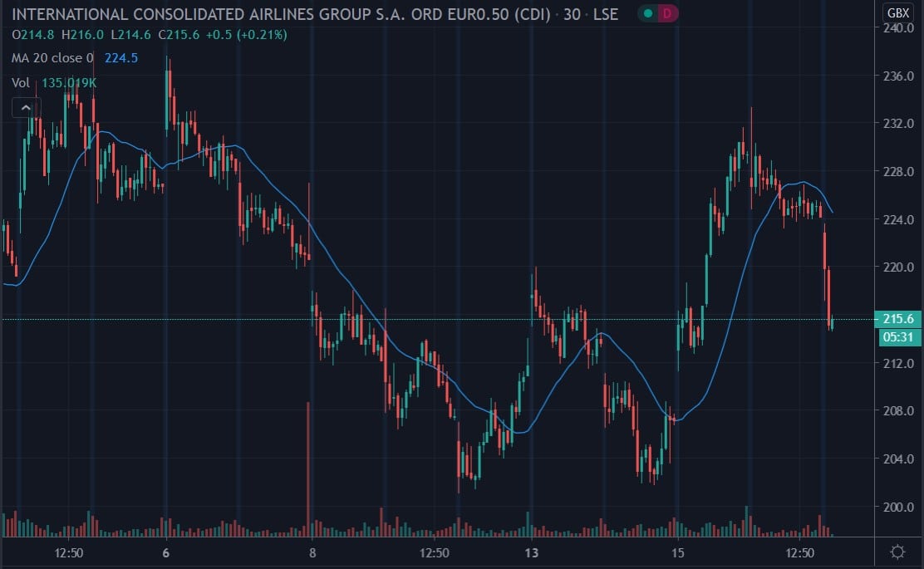Click the 224.5 MA value in legend
Screen dimensions: 924x569
click(121, 58)
